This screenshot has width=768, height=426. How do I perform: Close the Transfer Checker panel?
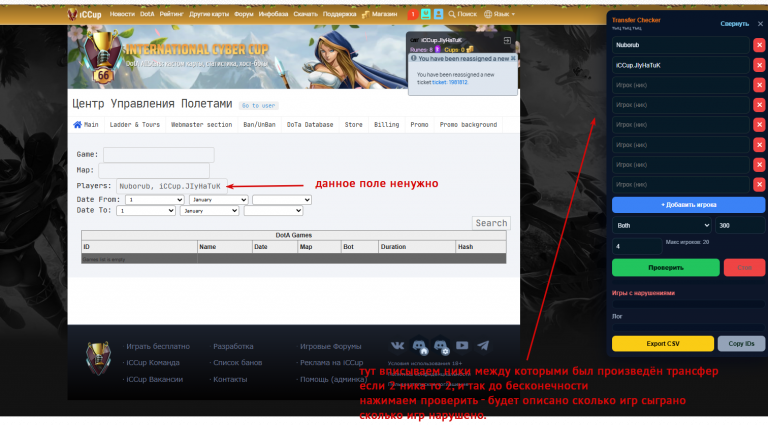(x=760, y=24)
